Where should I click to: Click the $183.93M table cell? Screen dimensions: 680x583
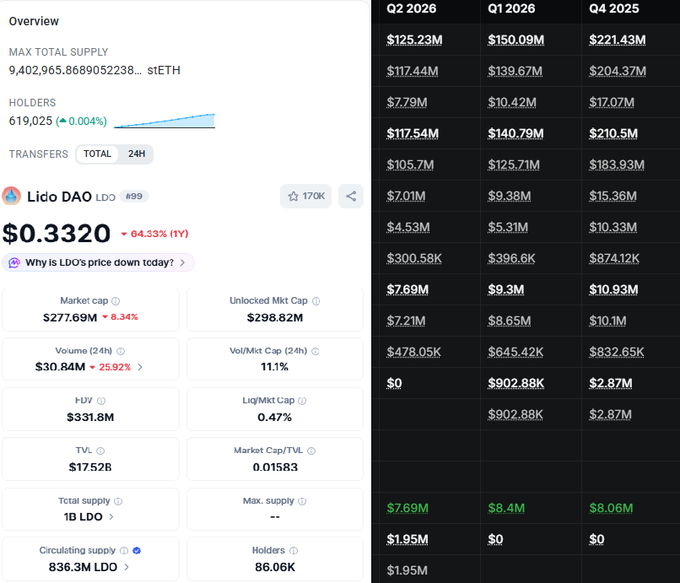[x=617, y=165]
